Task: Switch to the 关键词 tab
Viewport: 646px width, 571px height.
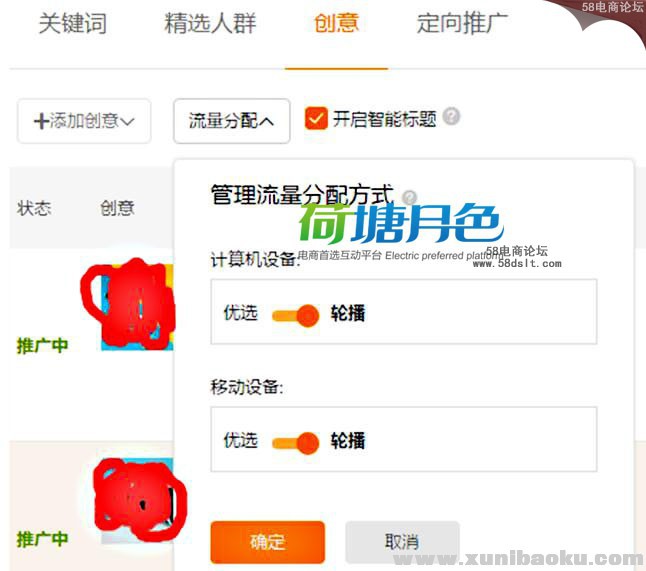Action: click(73, 23)
